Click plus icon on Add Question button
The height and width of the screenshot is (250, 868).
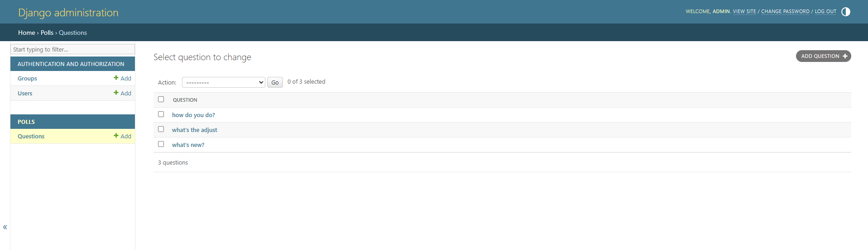[845, 56]
